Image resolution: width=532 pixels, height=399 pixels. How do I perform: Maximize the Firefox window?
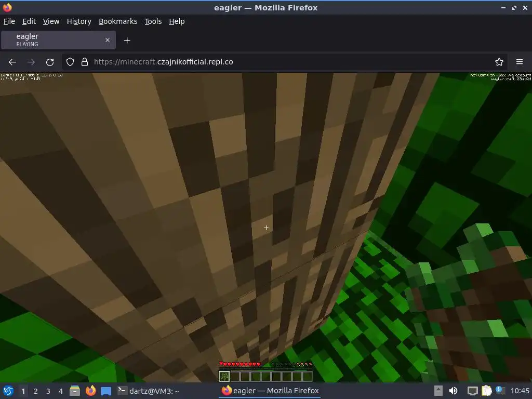tap(514, 7)
